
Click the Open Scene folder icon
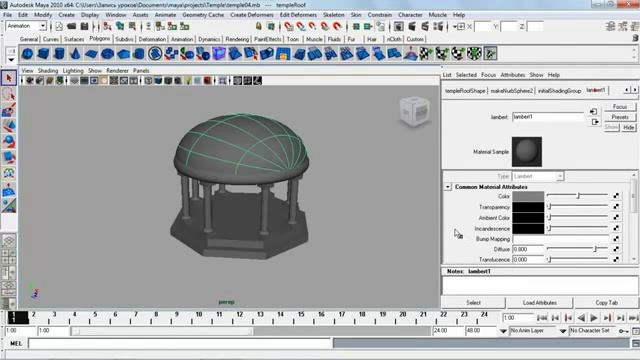point(71,27)
